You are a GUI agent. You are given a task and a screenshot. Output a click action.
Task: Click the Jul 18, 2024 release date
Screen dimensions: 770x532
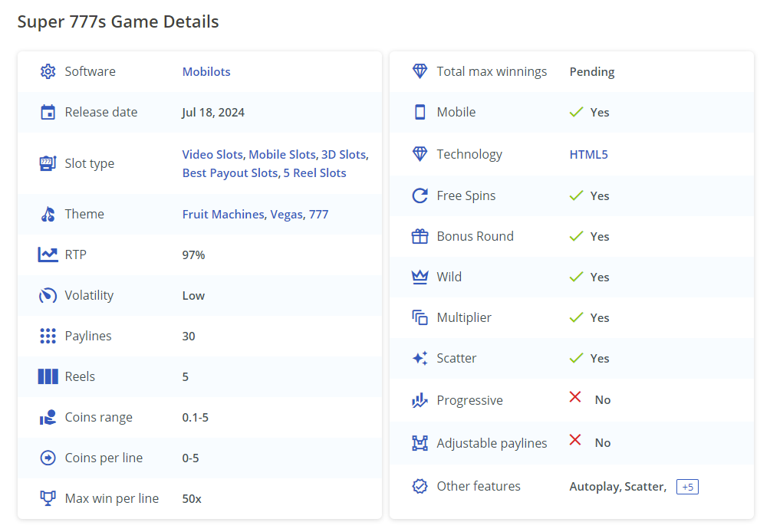[x=213, y=113]
